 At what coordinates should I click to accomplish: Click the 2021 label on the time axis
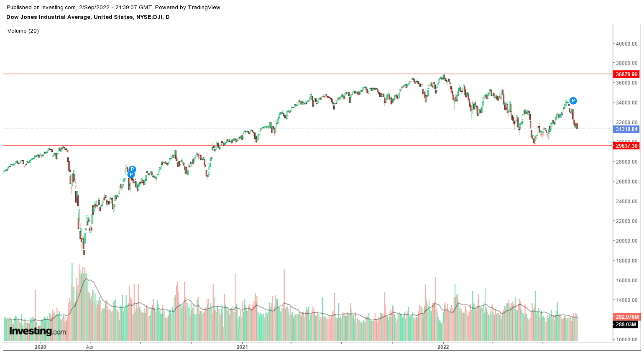[x=242, y=347]
